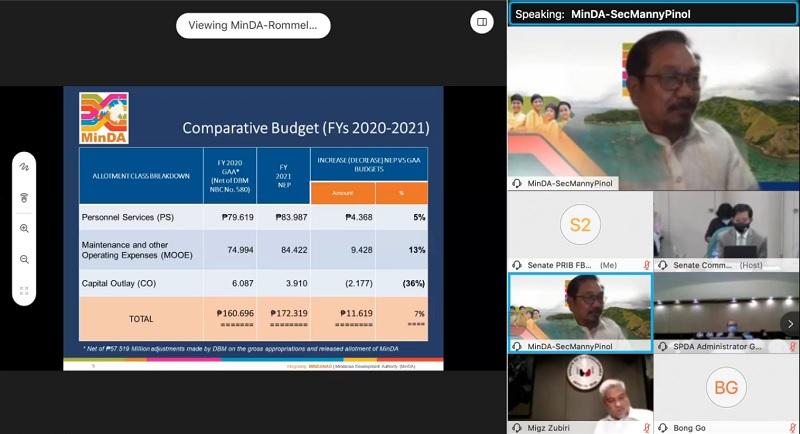Screen dimensions: 800x434
Task: Click muted mic icon on Bong Go tile
Action: click(793, 428)
